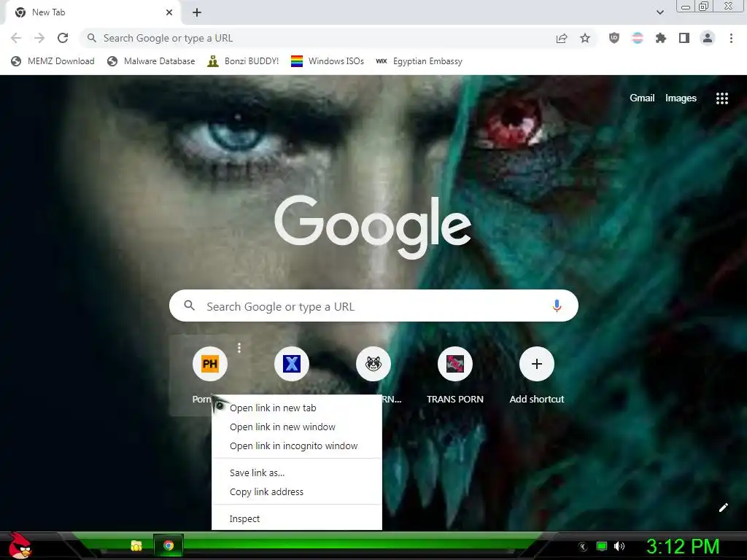Image resolution: width=747 pixels, height=560 pixels.
Task: Open the profile avatar menu
Action: (708, 38)
